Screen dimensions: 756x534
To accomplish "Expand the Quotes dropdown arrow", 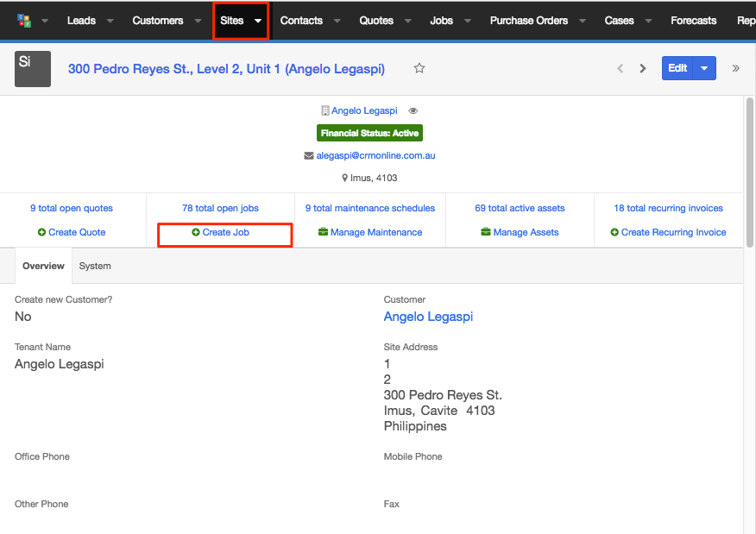I will pos(408,21).
